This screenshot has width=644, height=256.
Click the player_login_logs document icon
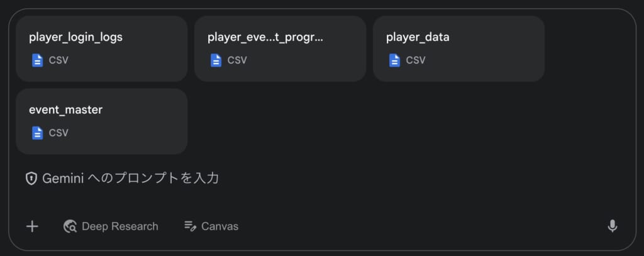click(38, 60)
